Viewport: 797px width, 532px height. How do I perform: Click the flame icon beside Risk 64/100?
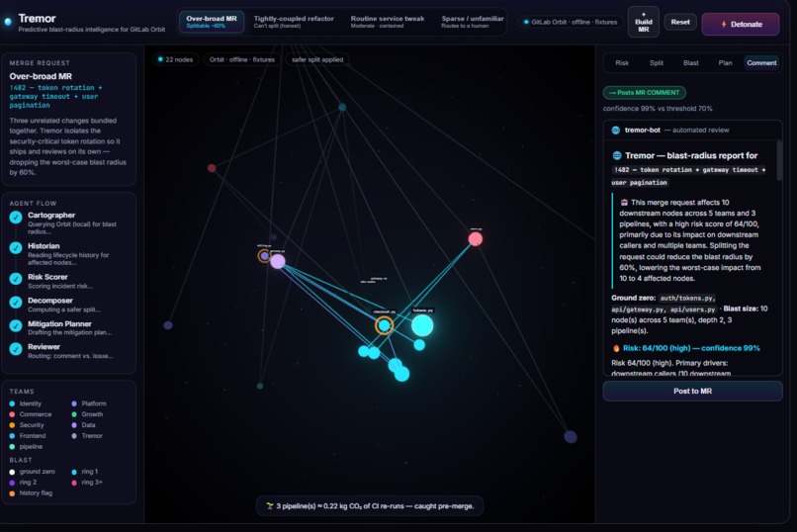coord(616,349)
